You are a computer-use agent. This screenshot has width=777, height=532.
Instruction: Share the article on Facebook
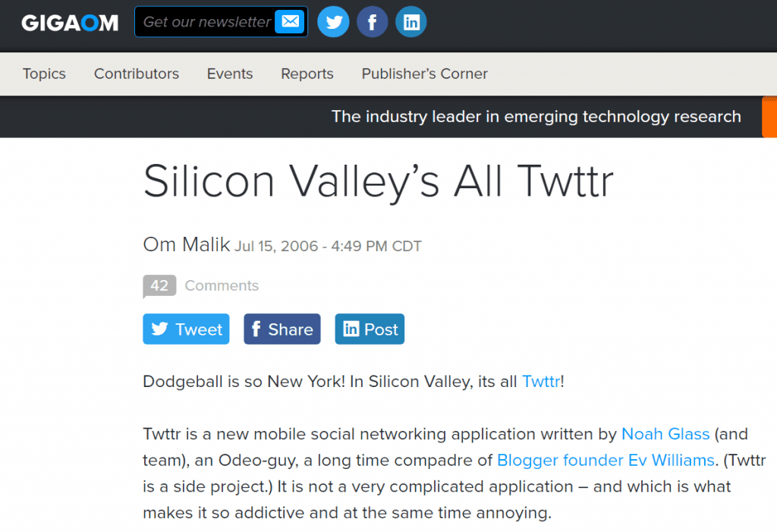pos(282,329)
